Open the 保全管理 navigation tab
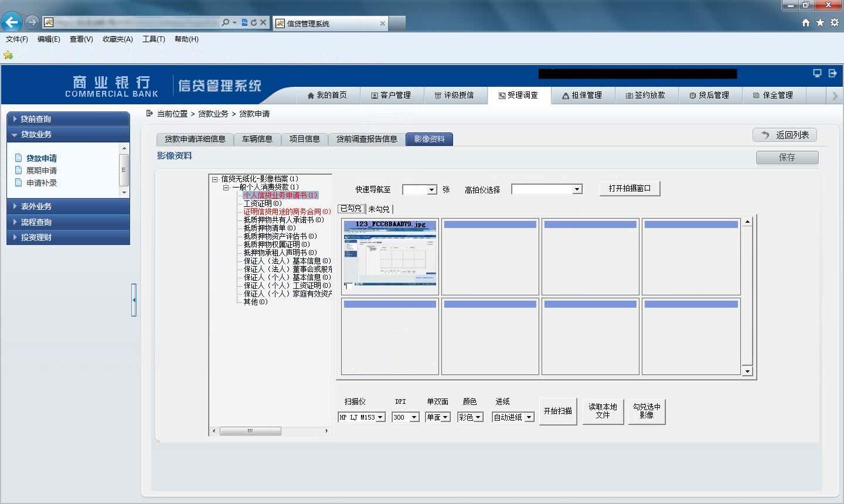Screen dimensions: 844x504 (774, 95)
